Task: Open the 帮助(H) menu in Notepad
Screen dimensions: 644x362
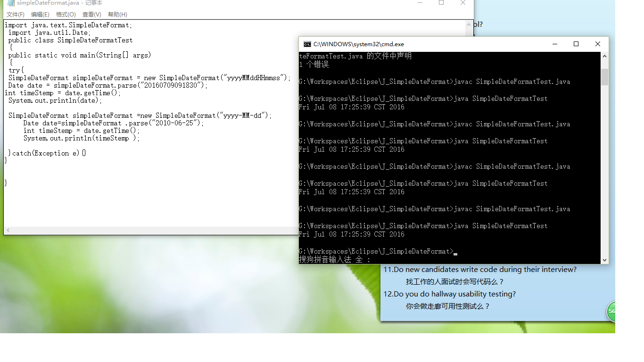Action: click(x=117, y=15)
